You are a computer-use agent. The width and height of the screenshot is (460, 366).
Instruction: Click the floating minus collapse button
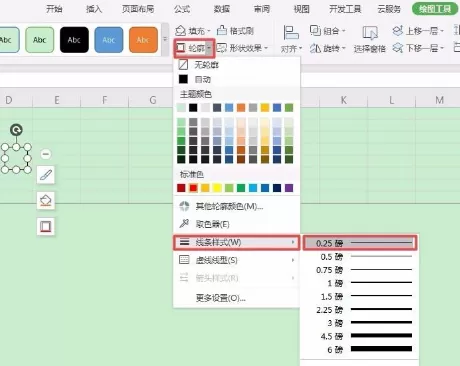(46, 154)
